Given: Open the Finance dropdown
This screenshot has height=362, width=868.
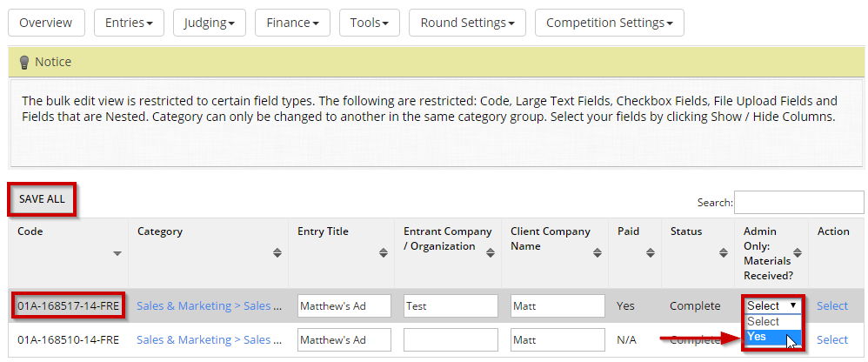Looking at the screenshot, I should tap(292, 23).
